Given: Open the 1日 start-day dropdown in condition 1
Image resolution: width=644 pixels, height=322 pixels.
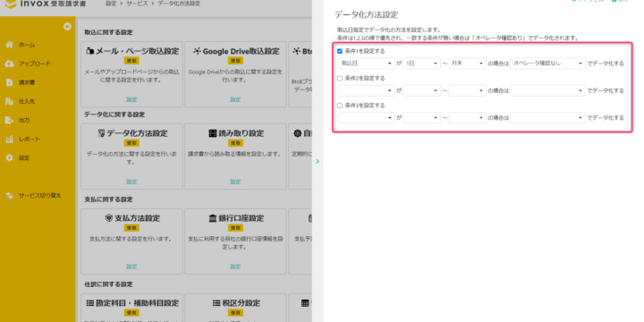Looking at the screenshot, I should (422, 64).
